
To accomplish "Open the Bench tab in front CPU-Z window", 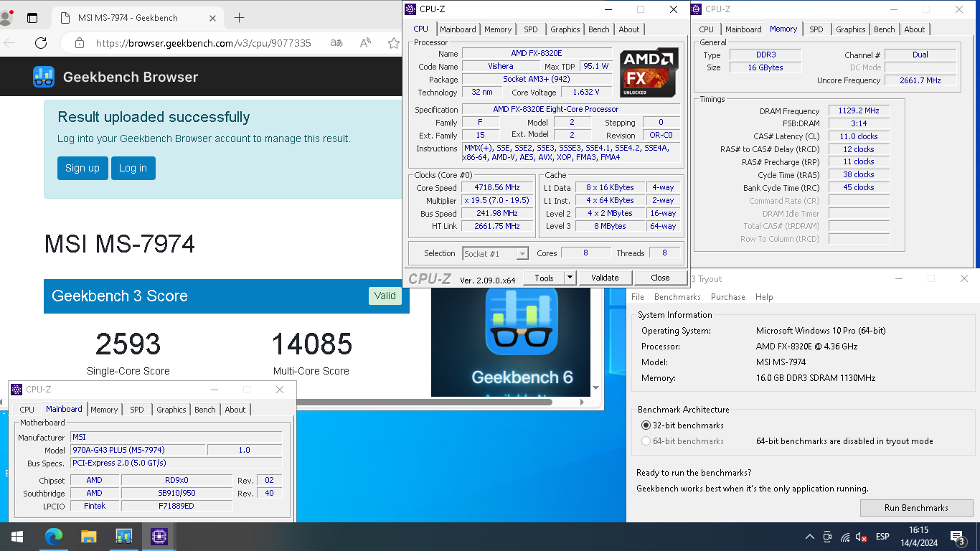I will click(599, 29).
